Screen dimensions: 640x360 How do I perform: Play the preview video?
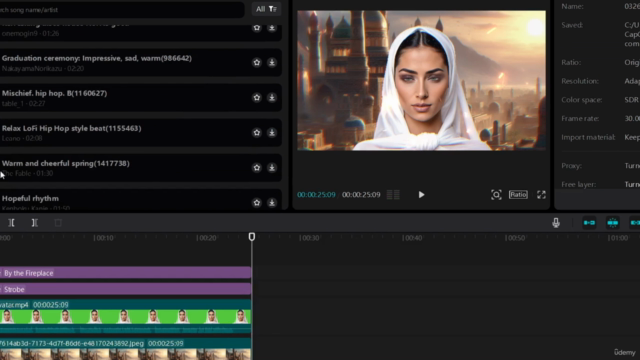tap(421, 195)
